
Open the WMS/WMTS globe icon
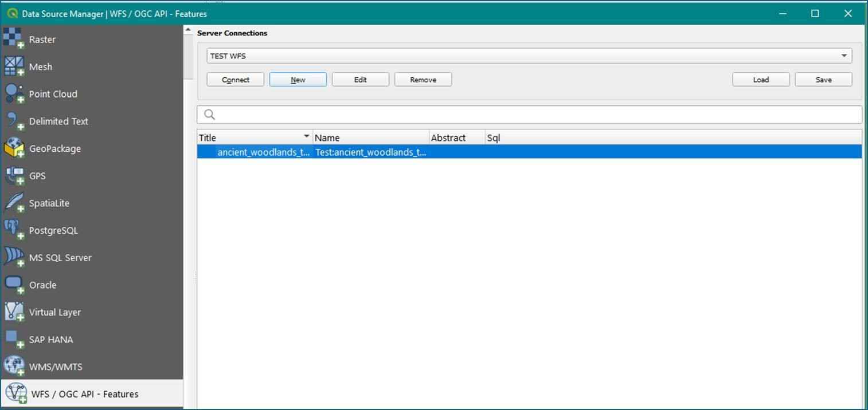click(14, 366)
